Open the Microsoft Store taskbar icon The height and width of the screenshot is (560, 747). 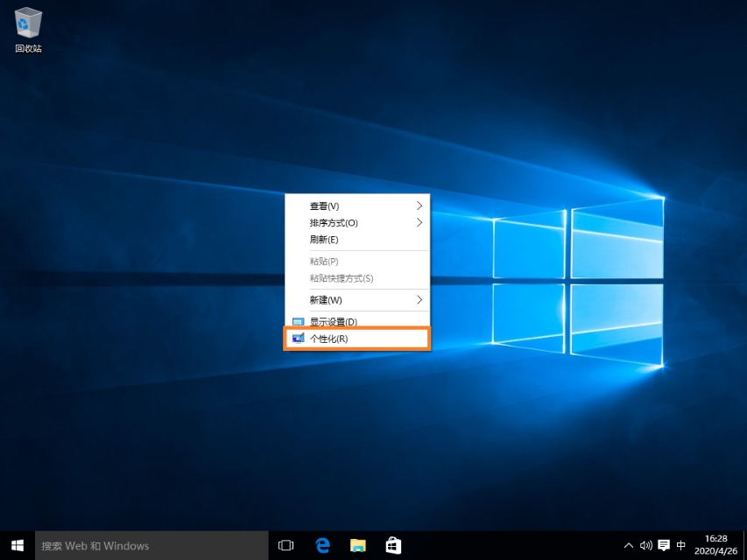point(393,545)
